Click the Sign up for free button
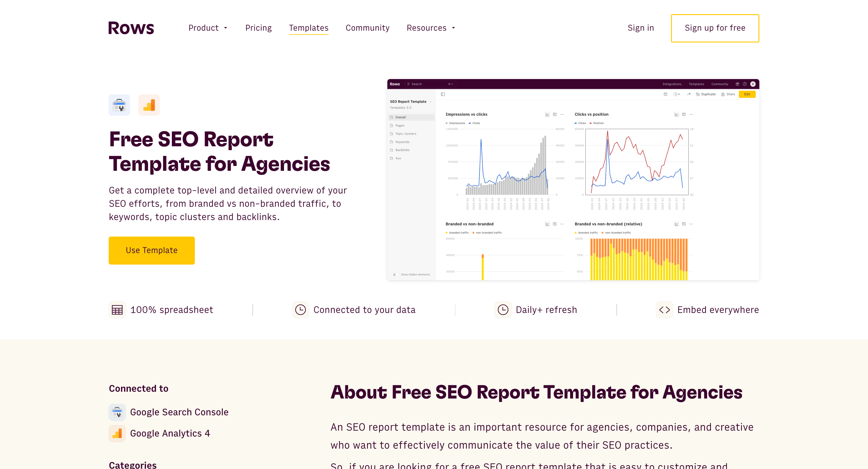Image resolution: width=868 pixels, height=469 pixels. (x=715, y=28)
